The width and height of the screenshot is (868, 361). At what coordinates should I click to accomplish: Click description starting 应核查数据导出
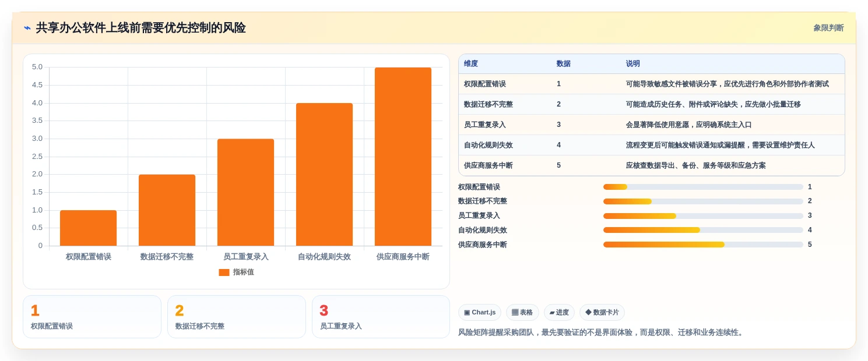click(x=696, y=165)
